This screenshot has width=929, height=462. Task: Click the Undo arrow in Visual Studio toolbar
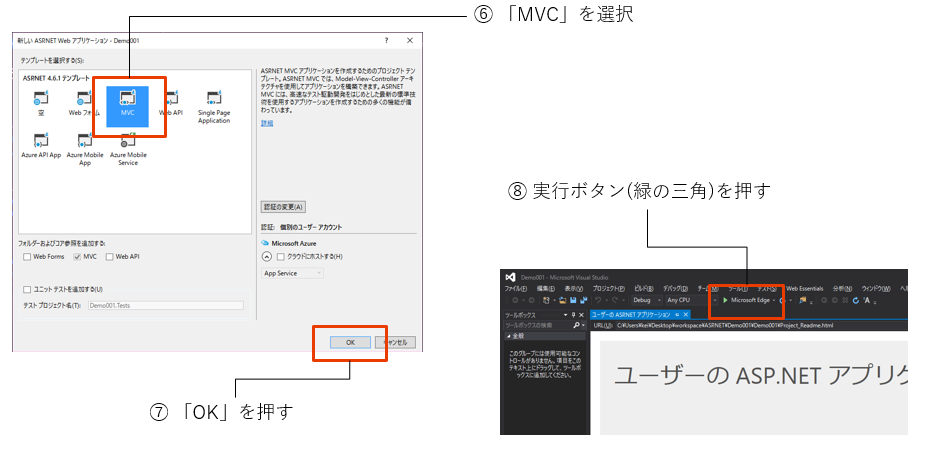[x=598, y=300]
